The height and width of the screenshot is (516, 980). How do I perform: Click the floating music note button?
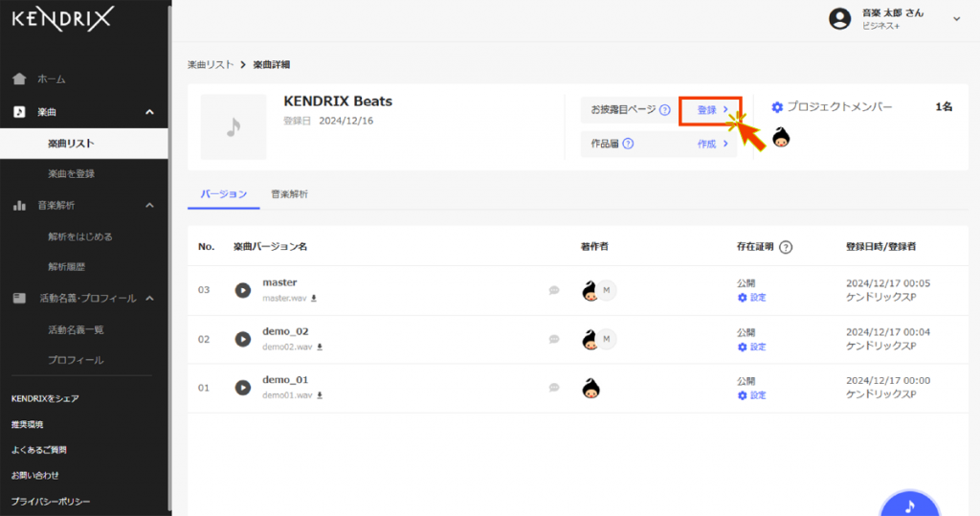tap(909, 504)
